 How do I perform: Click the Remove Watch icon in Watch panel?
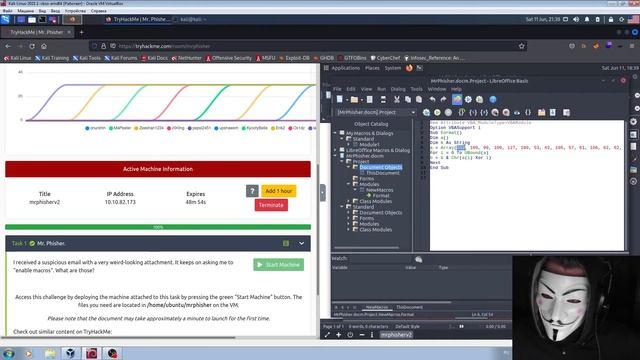[x=418, y=259]
